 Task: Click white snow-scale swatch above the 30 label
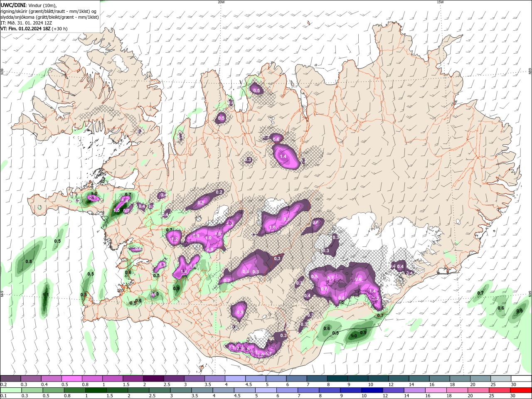(x=522, y=379)
